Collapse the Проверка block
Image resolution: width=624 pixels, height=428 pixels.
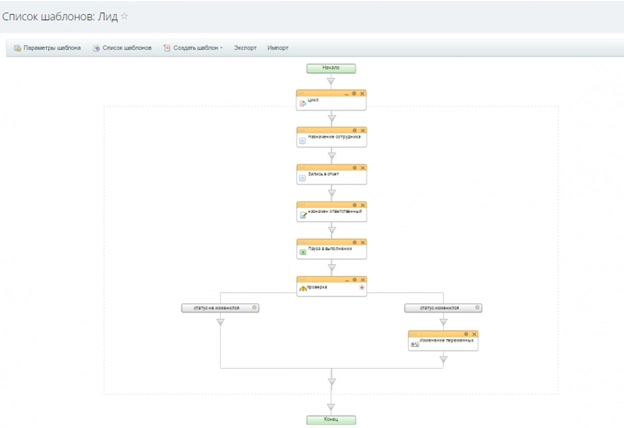click(x=346, y=278)
